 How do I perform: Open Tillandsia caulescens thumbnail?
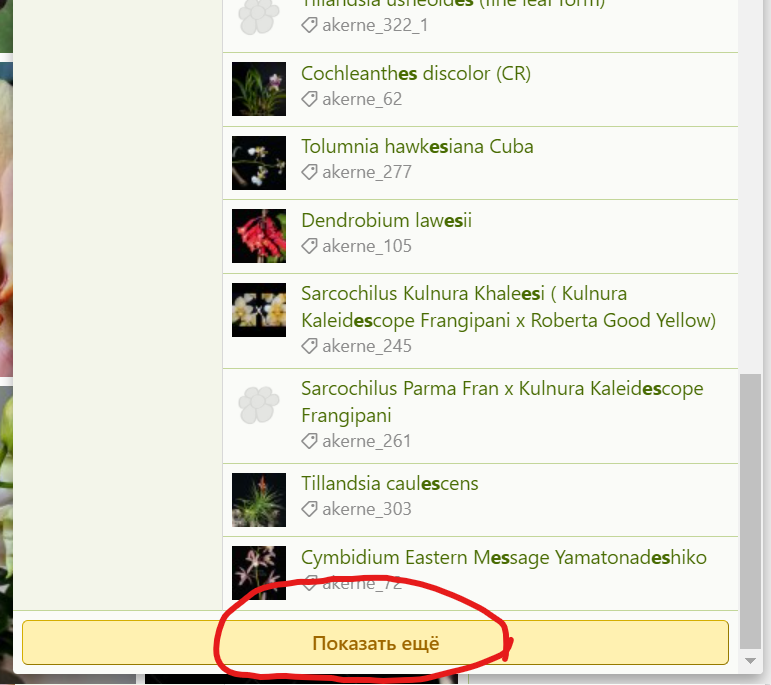pos(259,500)
